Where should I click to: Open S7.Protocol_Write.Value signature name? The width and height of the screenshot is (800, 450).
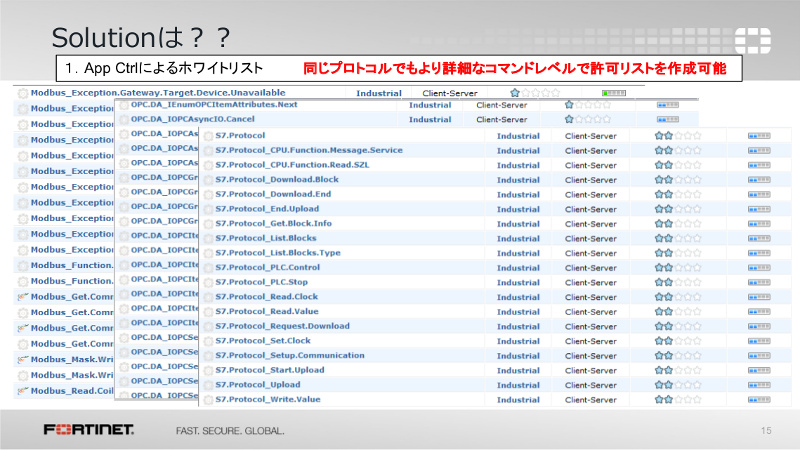pyautogui.click(x=268, y=399)
